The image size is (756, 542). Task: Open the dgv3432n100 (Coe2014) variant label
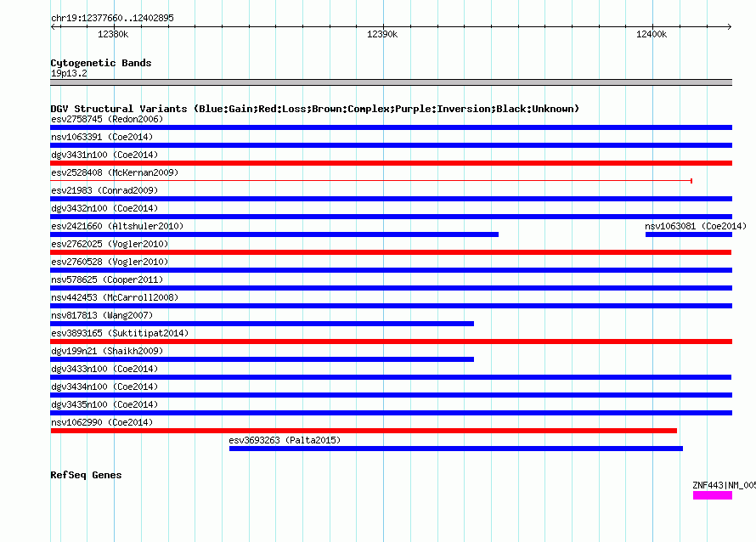(104, 208)
